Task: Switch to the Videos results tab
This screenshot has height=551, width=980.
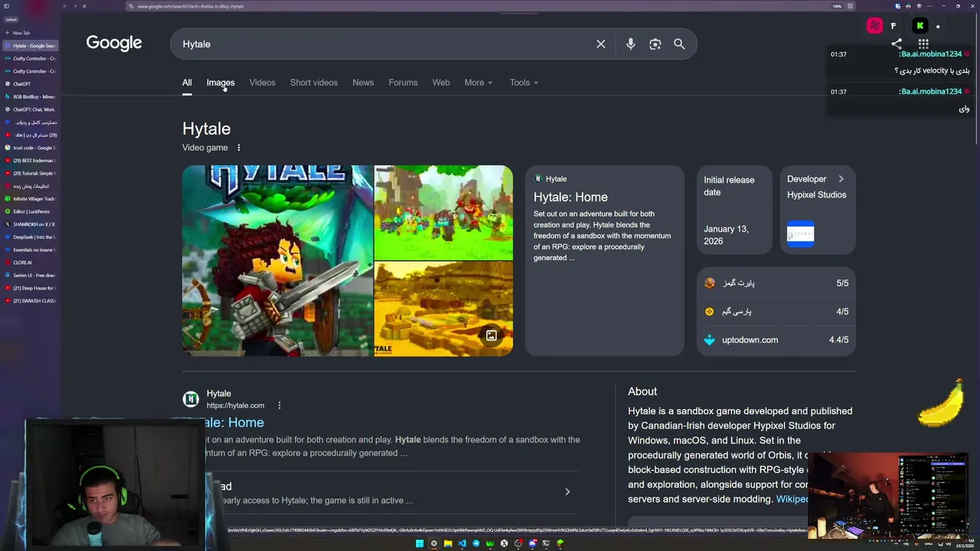Action: click(x=262, y=83)
